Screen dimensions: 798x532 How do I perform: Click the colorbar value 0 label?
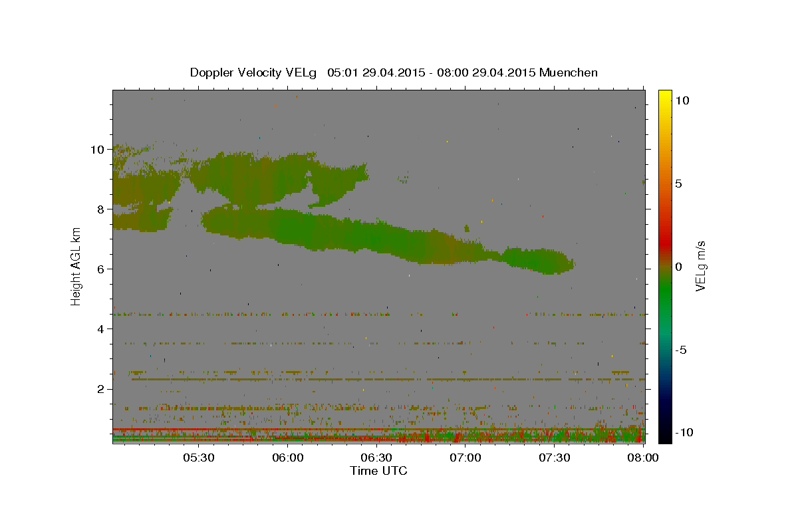coord(678,267)
